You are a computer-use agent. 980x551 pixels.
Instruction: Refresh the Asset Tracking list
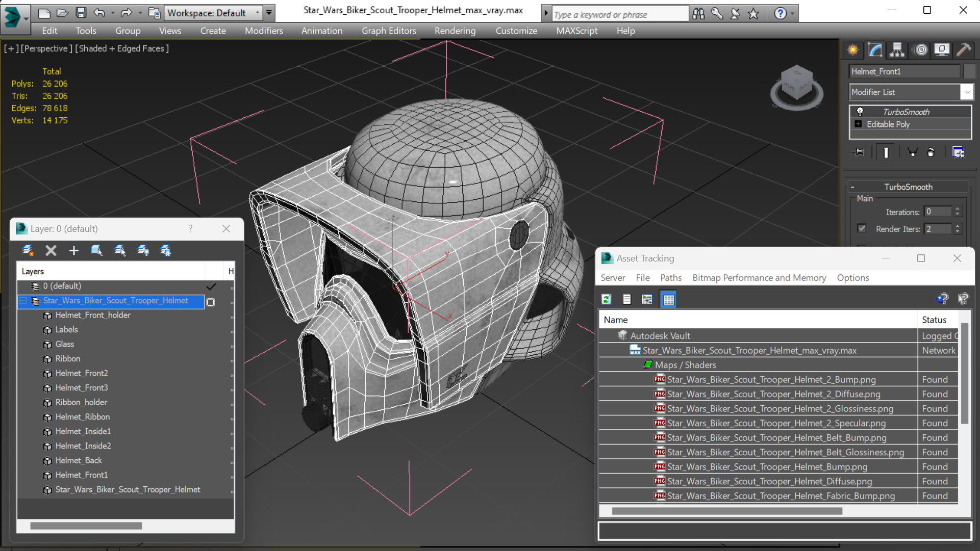(x=606, y=299)
